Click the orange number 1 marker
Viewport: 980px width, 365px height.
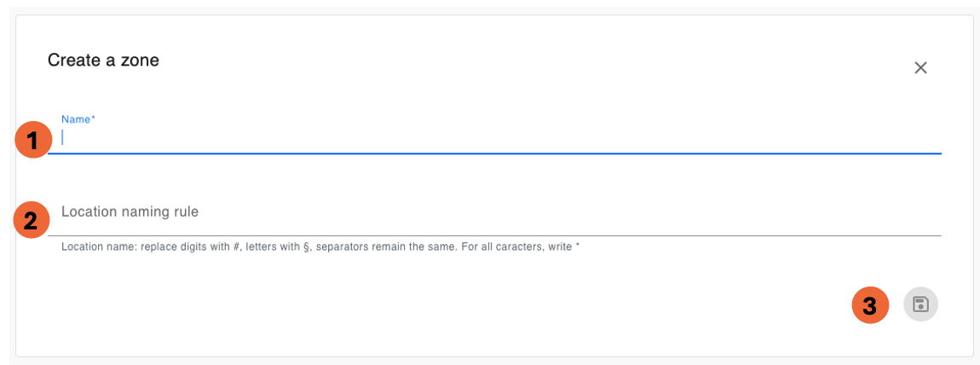(33, 139)
